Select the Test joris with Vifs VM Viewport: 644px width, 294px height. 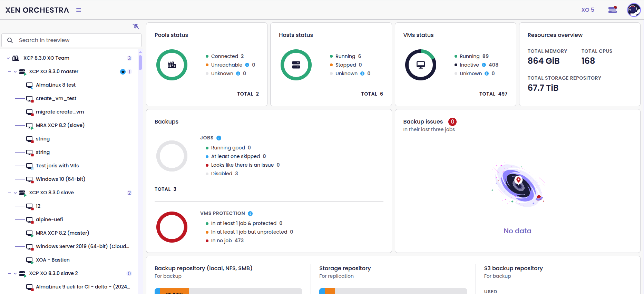pos(57,166)
